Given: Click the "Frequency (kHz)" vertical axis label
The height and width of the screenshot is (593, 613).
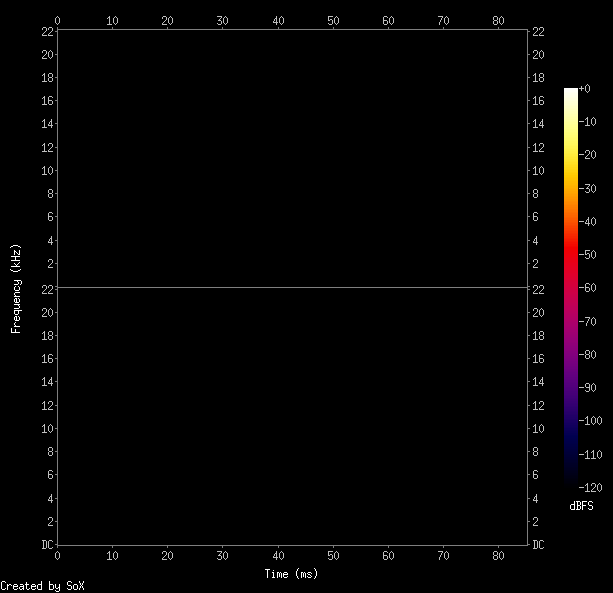Looking at the screenshot, I should point(16,287).
